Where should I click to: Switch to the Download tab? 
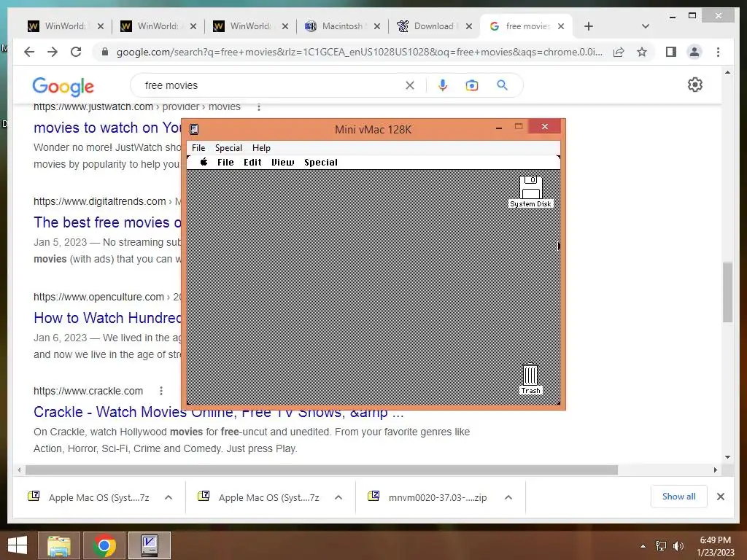(433, 26)
